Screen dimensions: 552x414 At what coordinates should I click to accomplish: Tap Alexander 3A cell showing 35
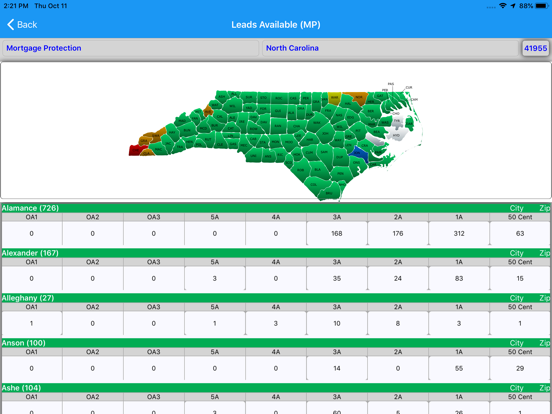point(337,278)
